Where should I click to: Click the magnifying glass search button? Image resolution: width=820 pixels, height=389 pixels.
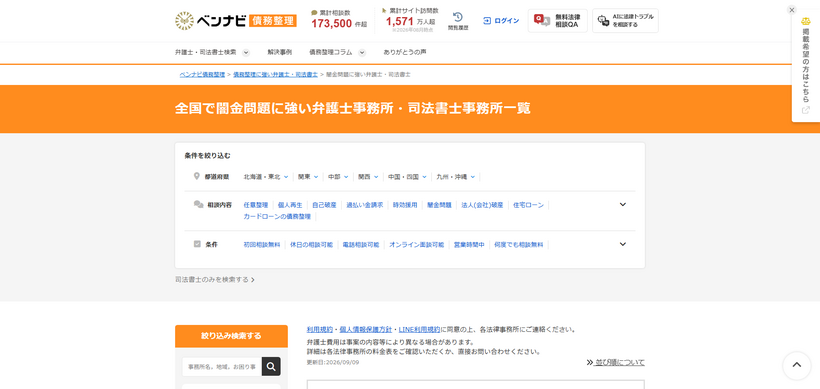pos(271,367)
